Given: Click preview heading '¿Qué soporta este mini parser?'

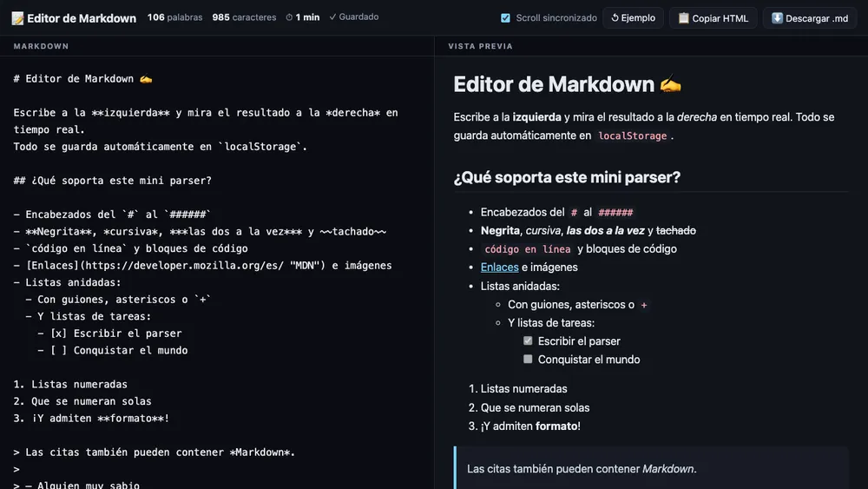Looking at the screenshot, I should point(567,177).
